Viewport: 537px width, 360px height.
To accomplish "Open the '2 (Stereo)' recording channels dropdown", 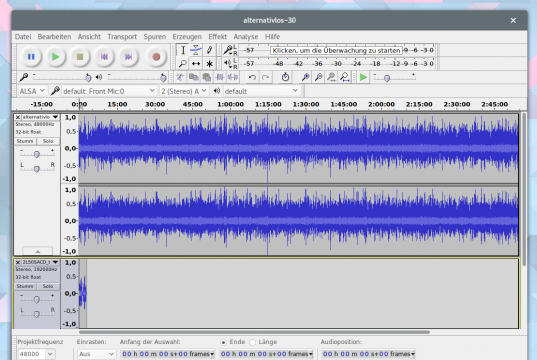I will (184, 91).
